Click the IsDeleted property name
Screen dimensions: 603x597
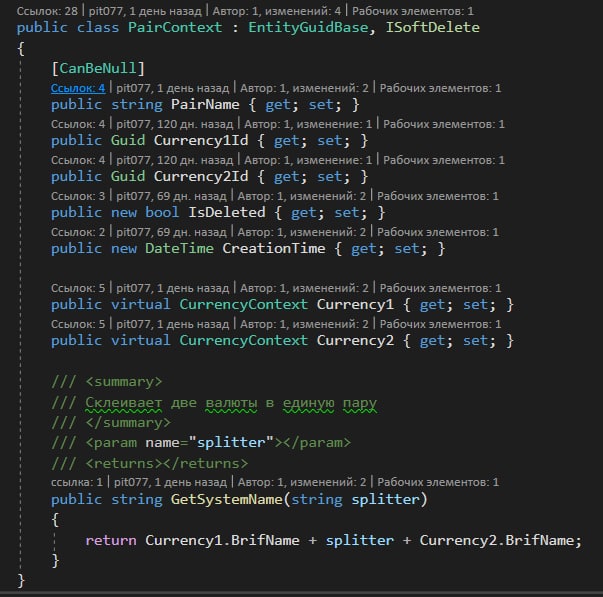(227, 212)
